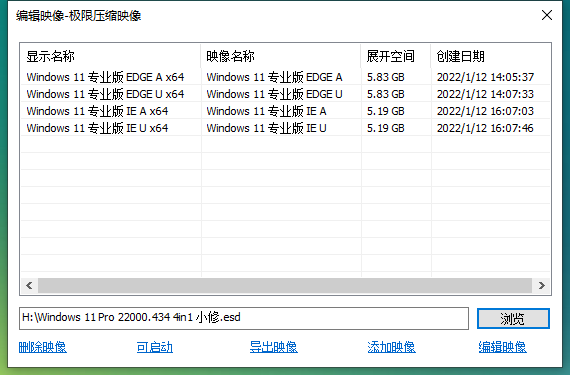Click the 创建日期 column header
570x375 pixels.
click(x=490, y=56)
